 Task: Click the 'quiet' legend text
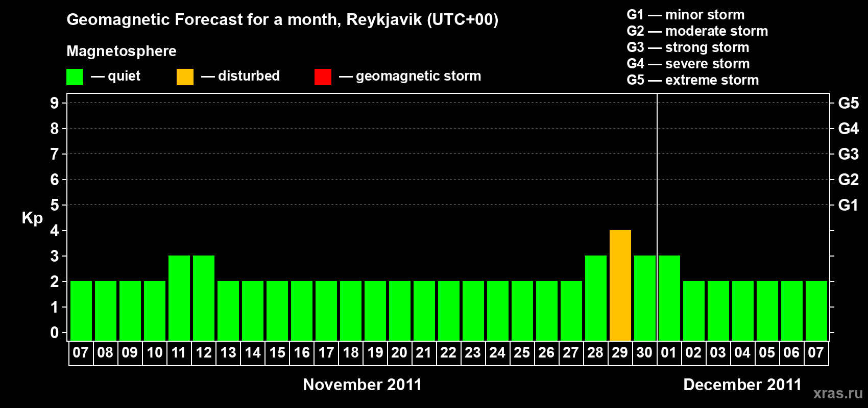click(x=124, y=76)
